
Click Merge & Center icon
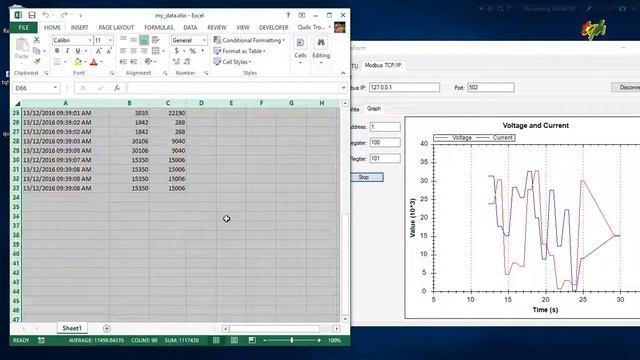[x=156, y=51]
